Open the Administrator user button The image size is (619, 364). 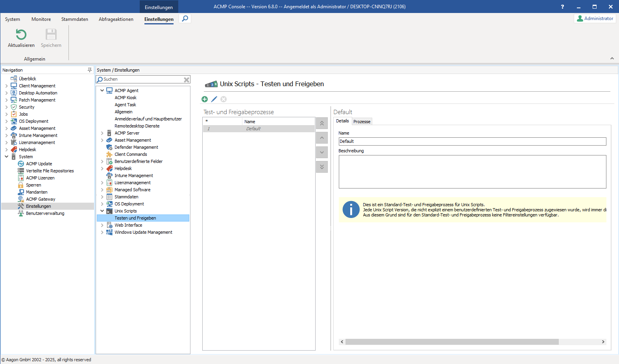(x=595, y=18)
